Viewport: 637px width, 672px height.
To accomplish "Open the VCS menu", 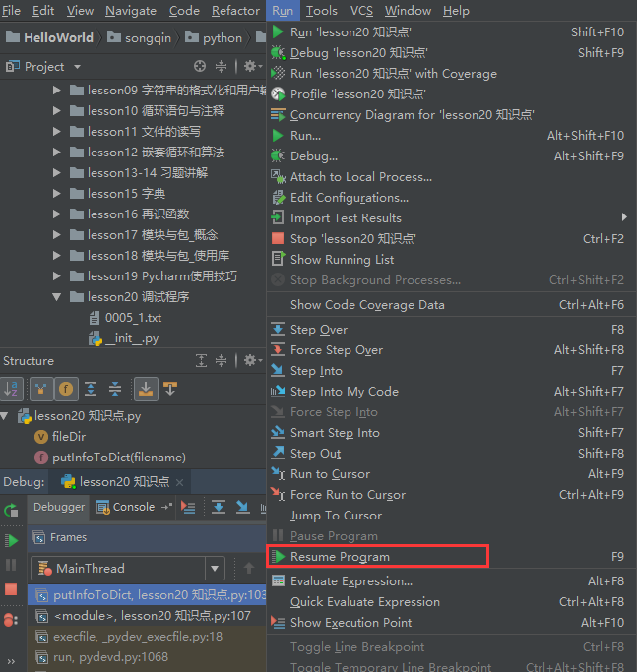I will pyautogui.click(x=361, y=10).
